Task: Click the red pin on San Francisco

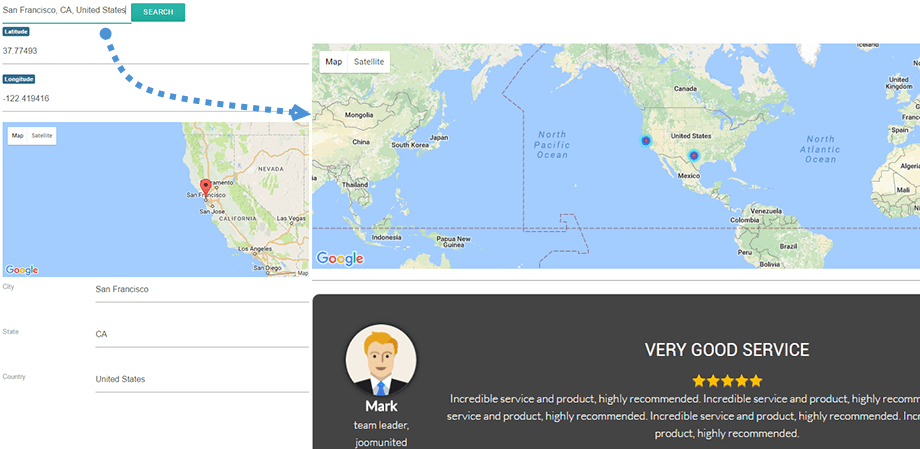Action: 205,187
